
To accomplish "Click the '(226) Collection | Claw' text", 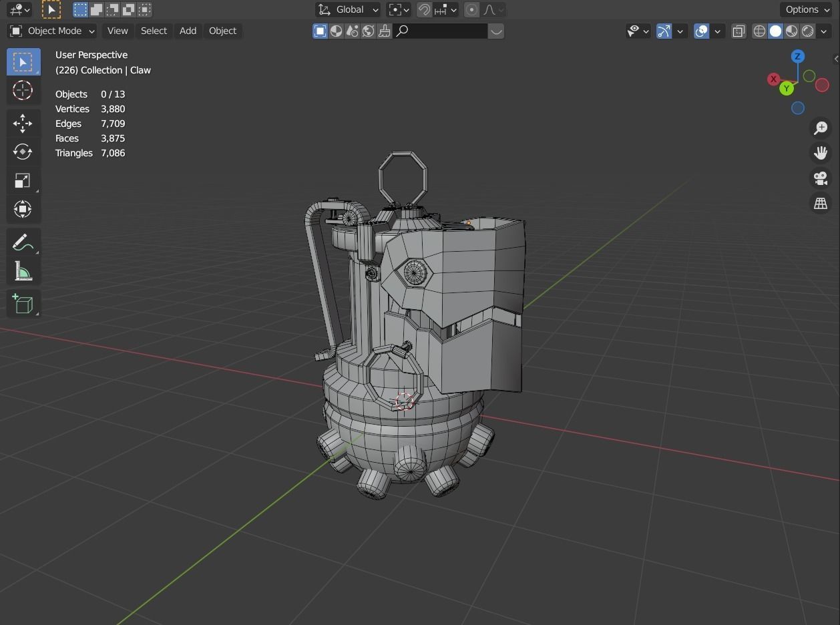I will 103,70.
